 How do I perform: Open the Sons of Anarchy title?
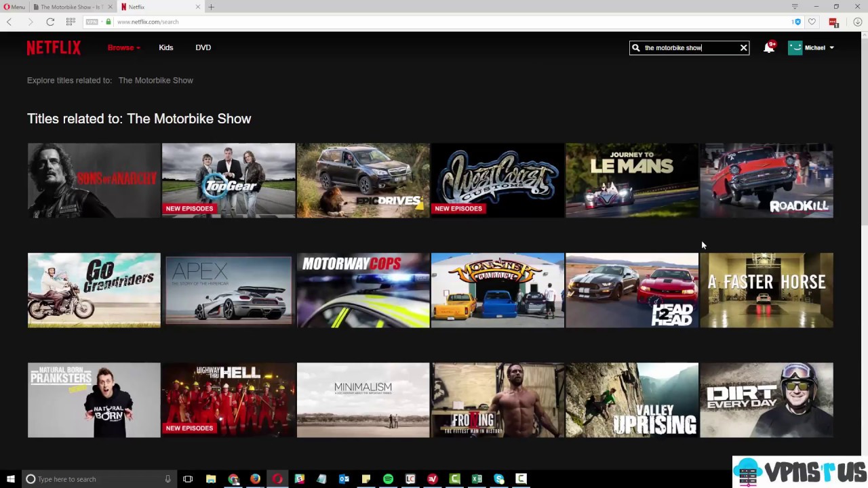coord(94,180)
